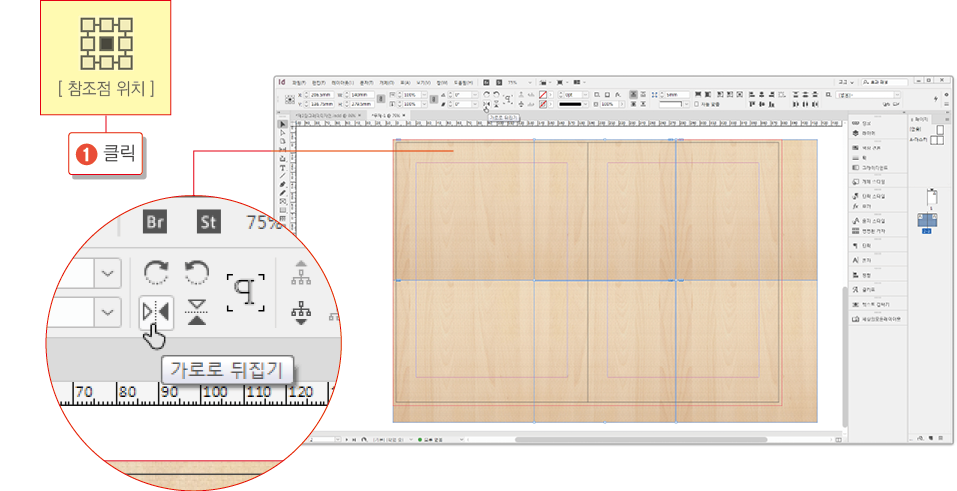Click the preflight status 오류 없음 indicator
The height and width of the screenshot is (491, 957).
point(430,440)
